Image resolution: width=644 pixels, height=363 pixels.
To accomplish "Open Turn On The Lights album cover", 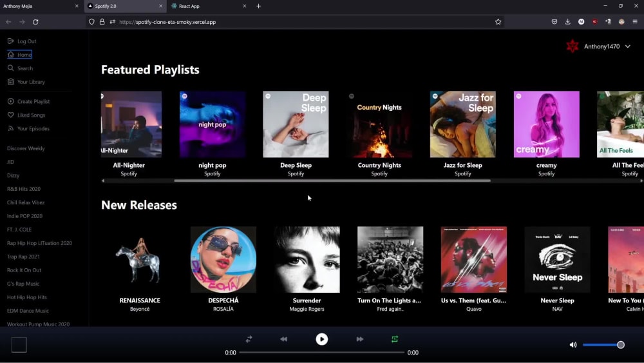I will click(390, 259).
